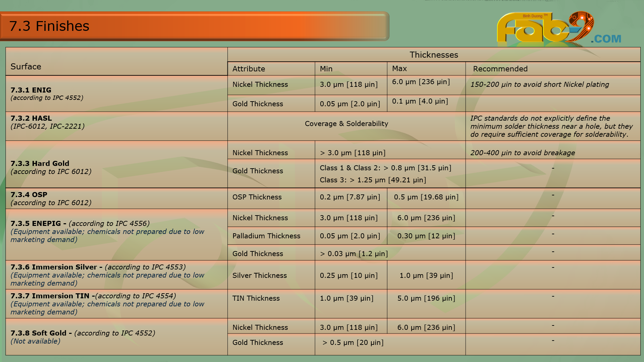Select the 7.3.2 HASL surface entry

click(x=31, y=118)
